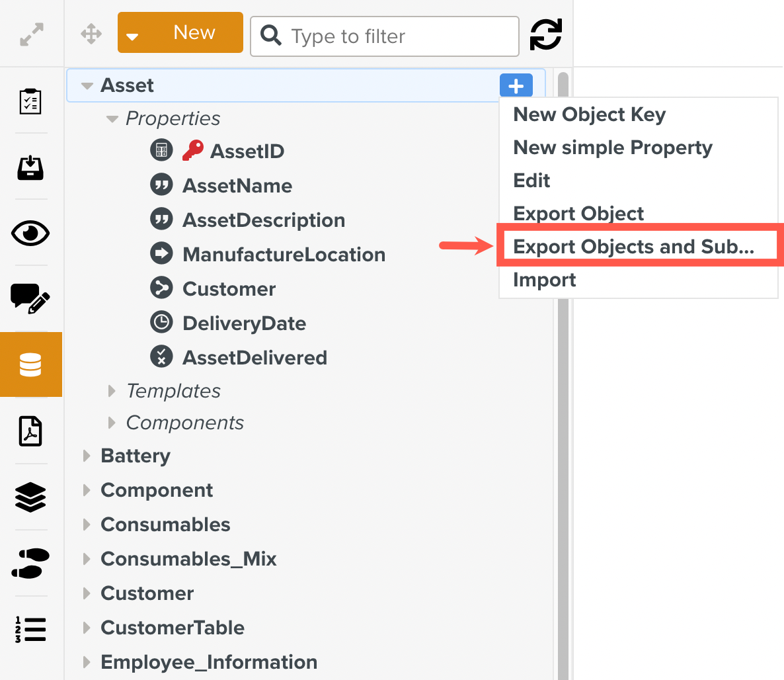Collapse the Properties group
Screen dimensions: 784x680
[112, 119]
